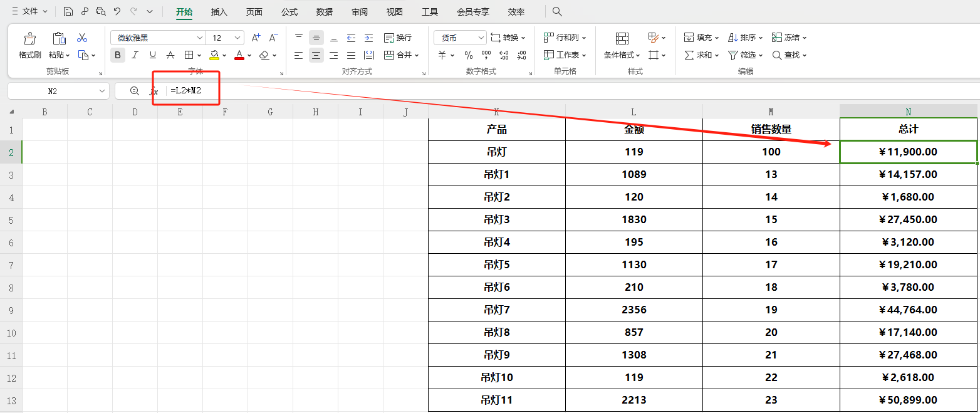Screen dimensions: 980x413
Task: Expand the borders dropdown arrow
Action: 199,55
